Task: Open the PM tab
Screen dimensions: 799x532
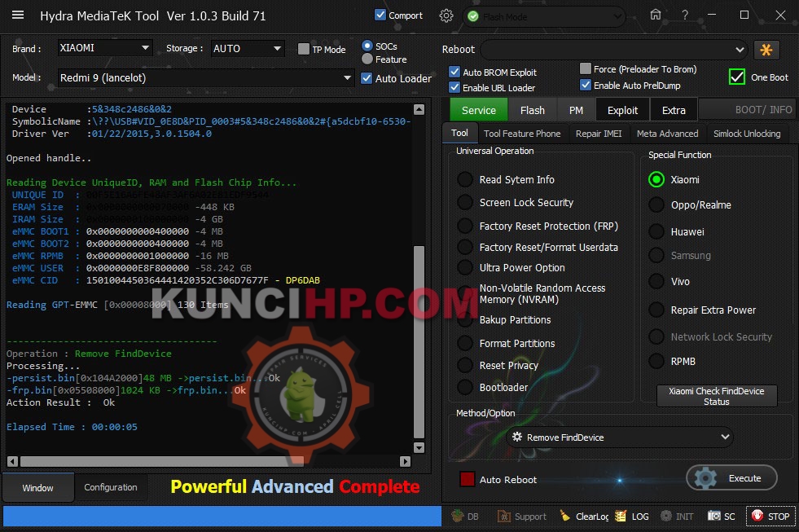Action: (577, 110)
